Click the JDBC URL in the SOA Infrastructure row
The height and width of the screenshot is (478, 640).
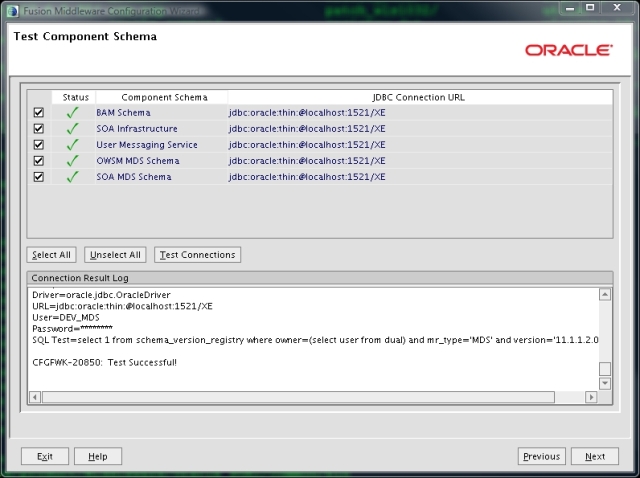coord(307,129)
